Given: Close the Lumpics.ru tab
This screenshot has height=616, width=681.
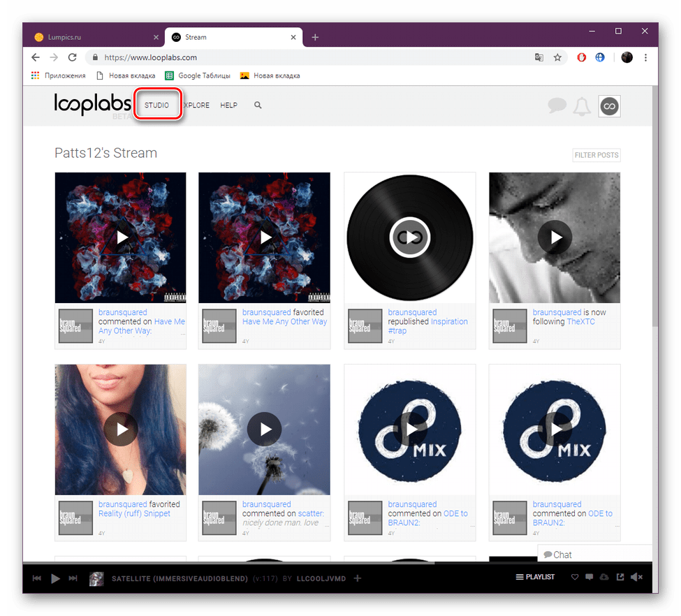Looking at the screenshot, I should [x=156, y=37].
